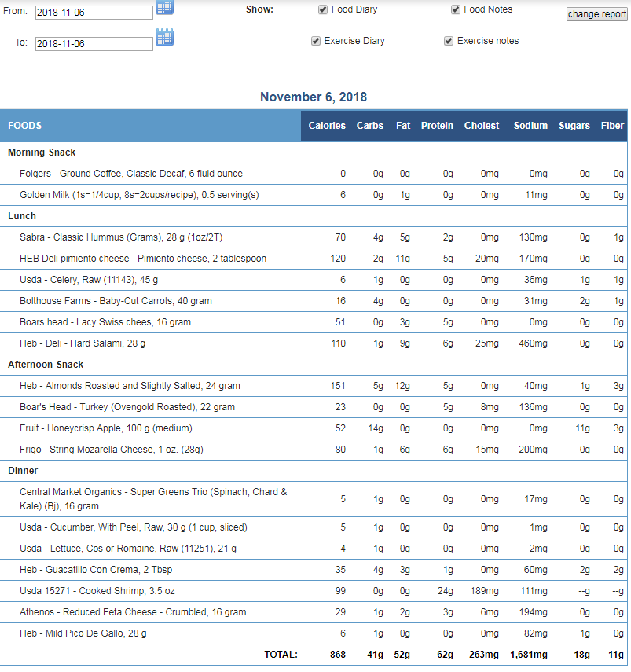Toggle the Food Notes checkbox

456,9
